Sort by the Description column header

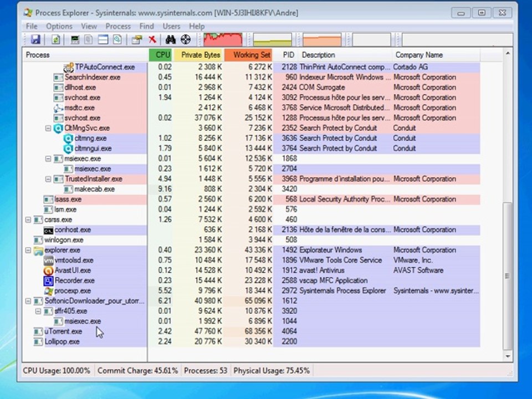pyautogui.click(x=345, y=55)
